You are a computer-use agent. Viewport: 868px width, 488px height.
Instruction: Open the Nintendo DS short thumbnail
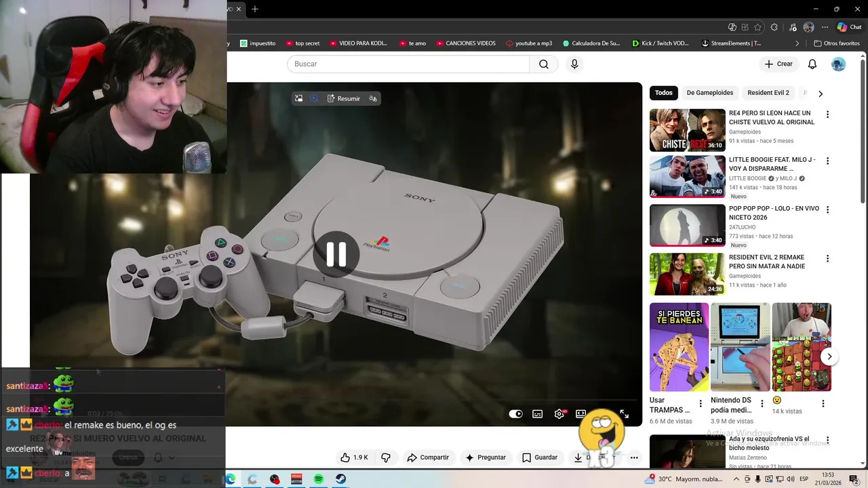[x=740, y=347]
